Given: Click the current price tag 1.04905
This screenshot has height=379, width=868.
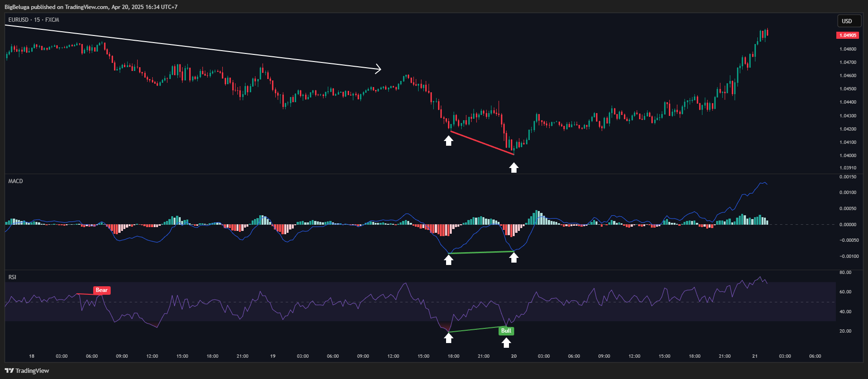Looking at the screenshot, I should tap(848, 35).
